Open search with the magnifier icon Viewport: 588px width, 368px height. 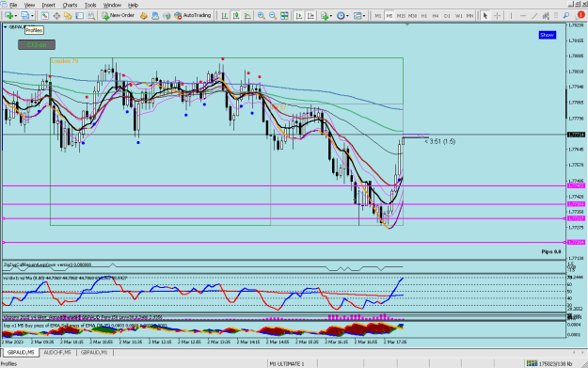[566, 16]
